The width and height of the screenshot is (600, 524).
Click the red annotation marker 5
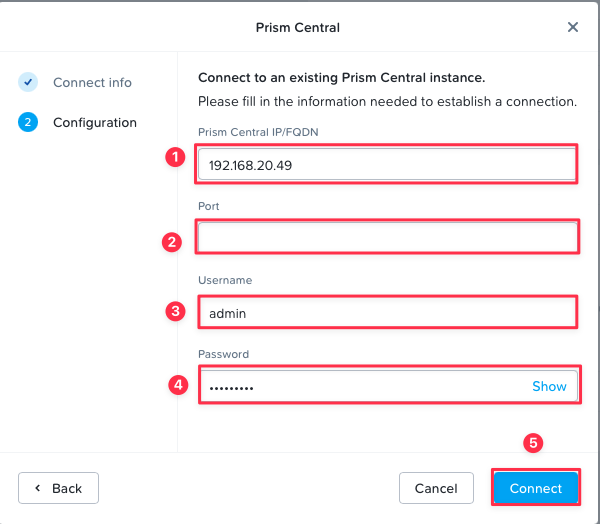(x=533, y=443)
